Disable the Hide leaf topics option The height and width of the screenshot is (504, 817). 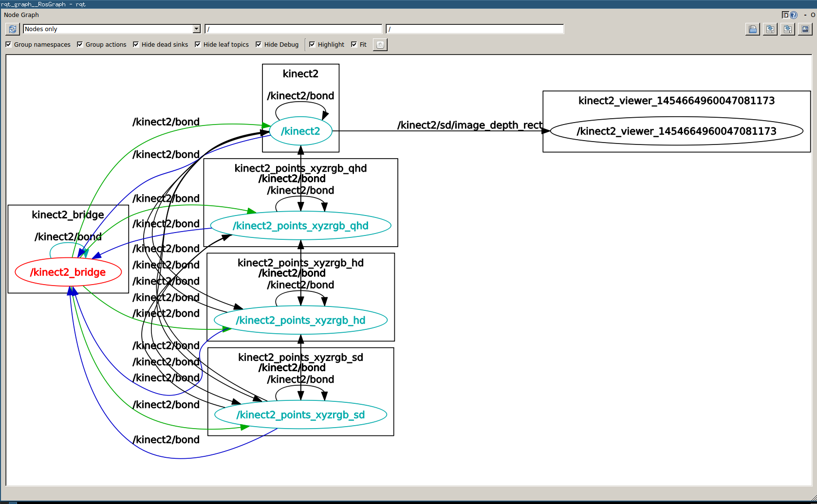[x=198, y=44]
